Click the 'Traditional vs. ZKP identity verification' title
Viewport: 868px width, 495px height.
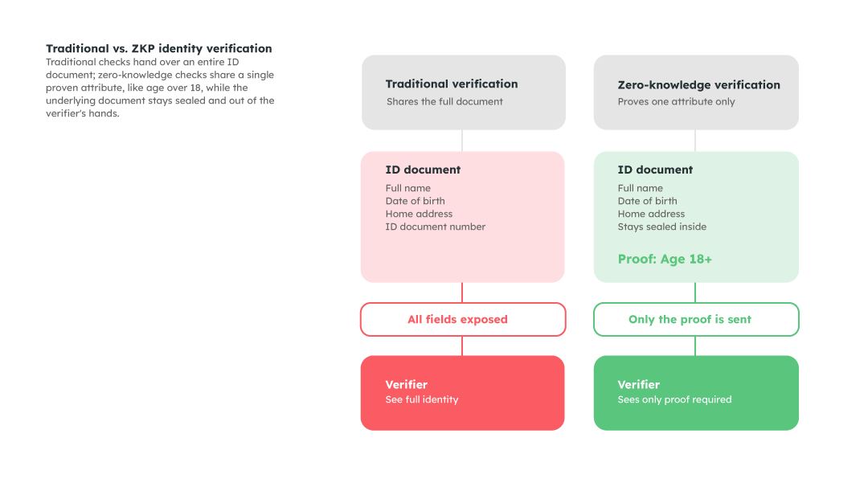159,48
